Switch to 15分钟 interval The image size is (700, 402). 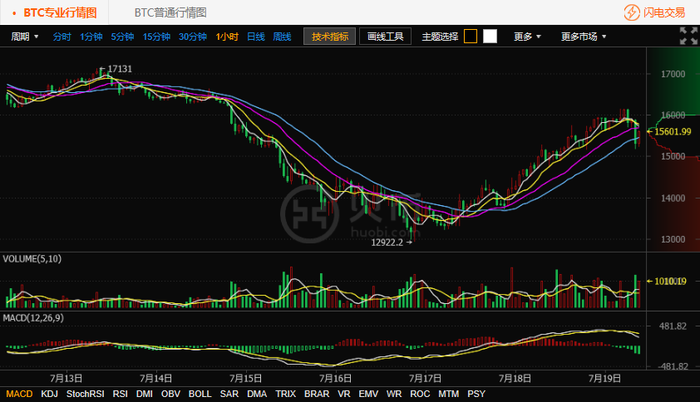coord(156,37)
